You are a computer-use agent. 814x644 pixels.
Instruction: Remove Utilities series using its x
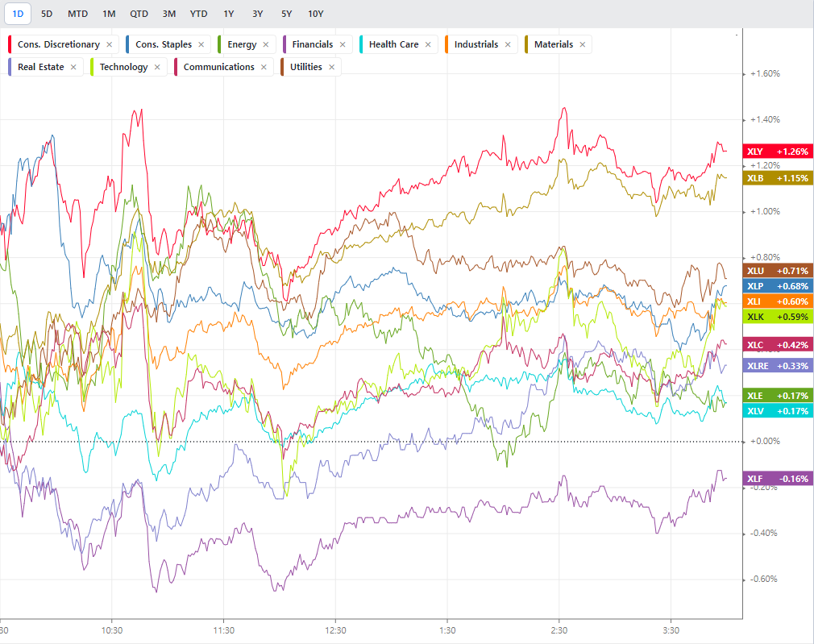tap(332, 68)
